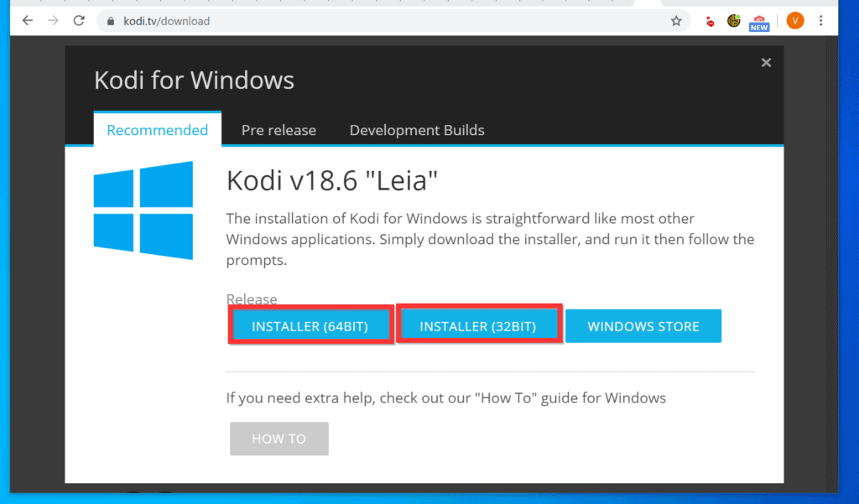
Task: Click the browser address bar
Action: (336, 20)
